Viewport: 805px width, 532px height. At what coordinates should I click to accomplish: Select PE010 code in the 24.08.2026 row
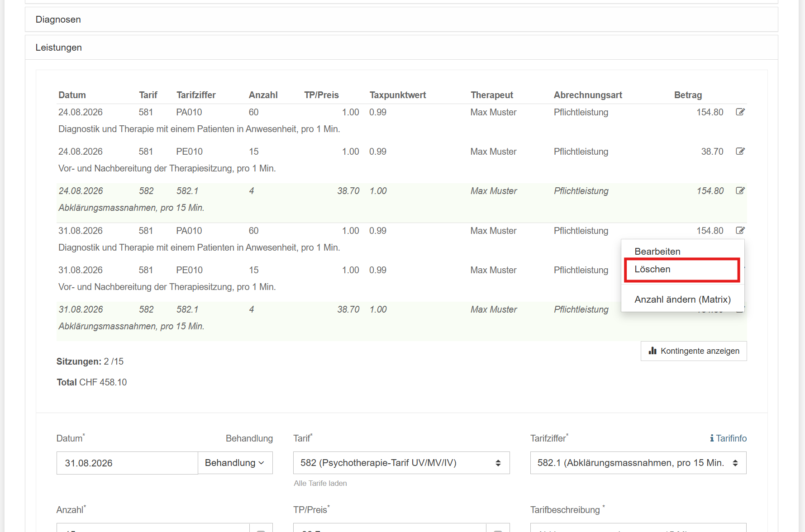189,152
